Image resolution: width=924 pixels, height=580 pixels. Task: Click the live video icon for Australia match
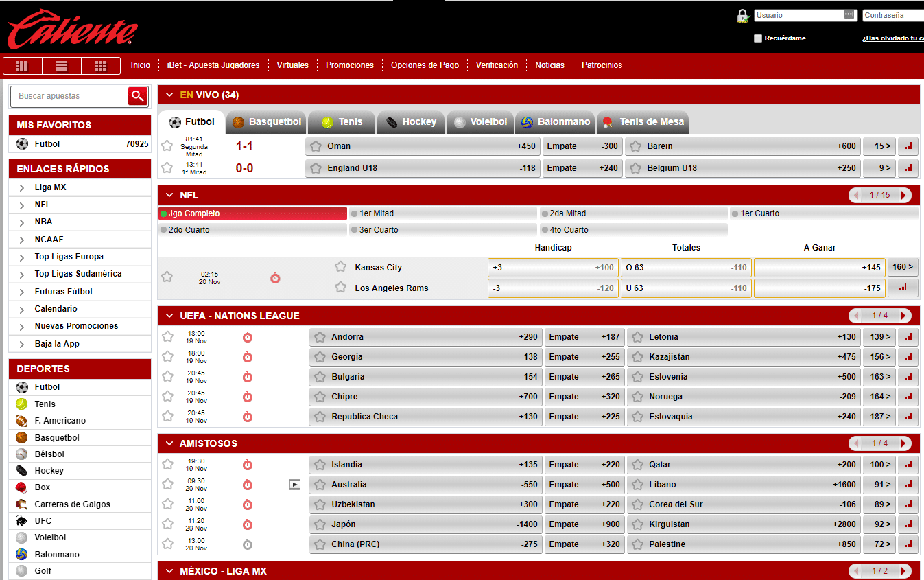pos(295,485)
